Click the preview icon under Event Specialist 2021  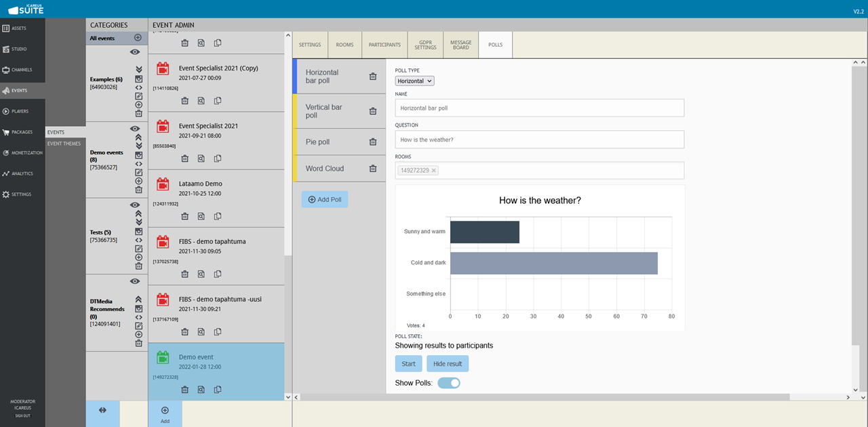pyautogui.click(x=201, y=159)
